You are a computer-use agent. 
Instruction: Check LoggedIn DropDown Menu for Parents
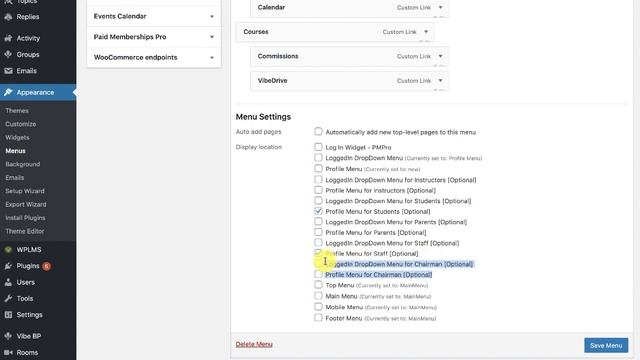318,221
